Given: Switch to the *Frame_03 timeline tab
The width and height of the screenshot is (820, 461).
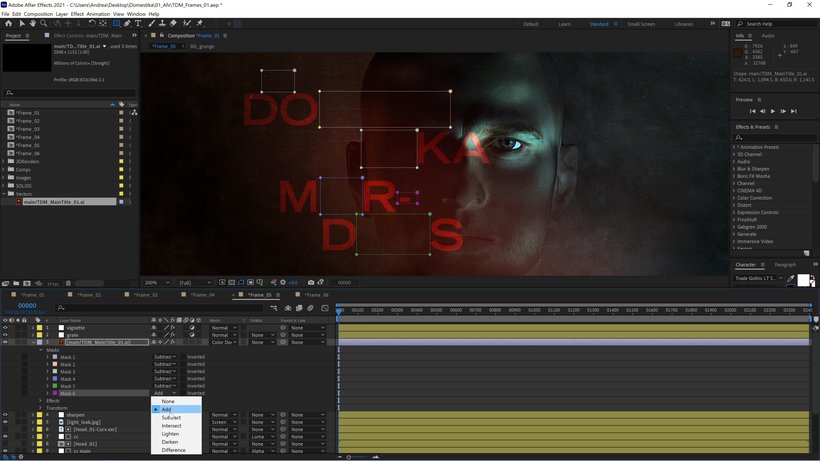Looking at the screenshot, I should [x=146, y=295].
